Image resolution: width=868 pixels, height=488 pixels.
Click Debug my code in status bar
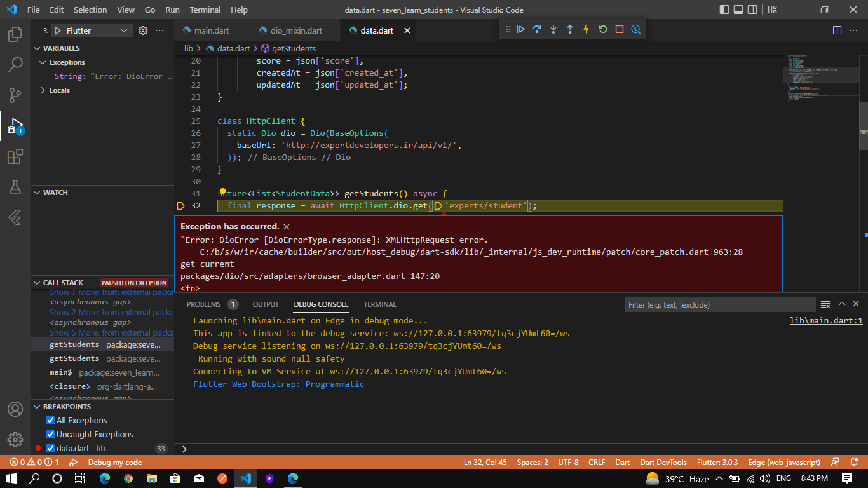[115, 463]
